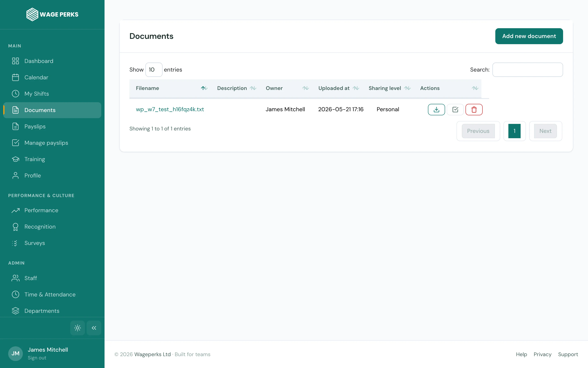Open Recognition in the sidebar
This screenshot has width=588, height=368.
pos(52,227)
